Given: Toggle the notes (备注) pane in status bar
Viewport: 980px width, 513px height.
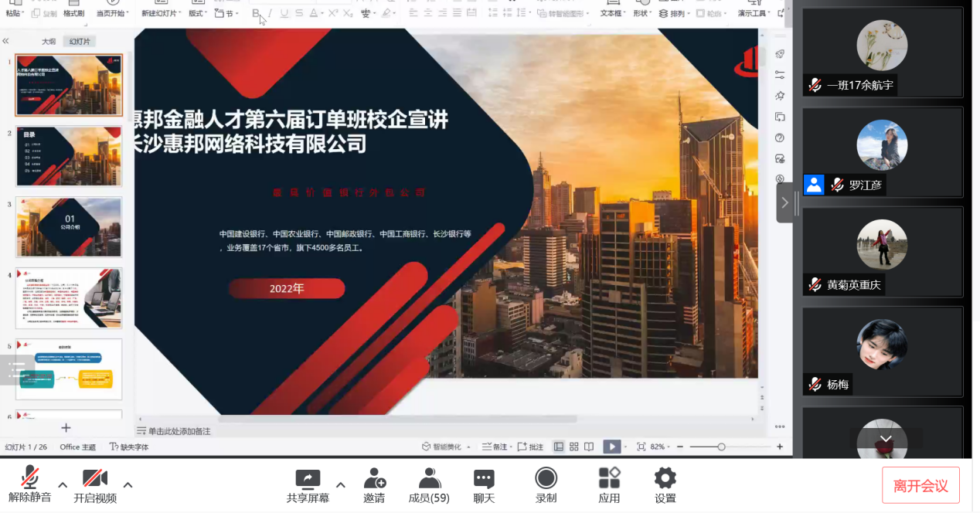Looking at the screenshot, I should pos(495,447).
